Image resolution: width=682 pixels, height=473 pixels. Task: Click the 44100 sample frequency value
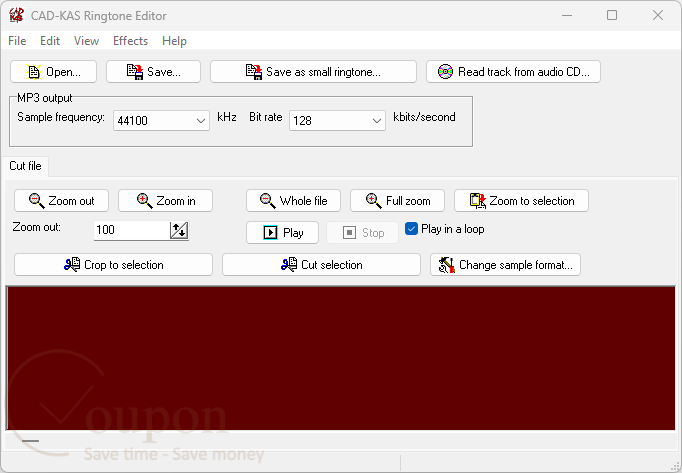tap(133, 121)
